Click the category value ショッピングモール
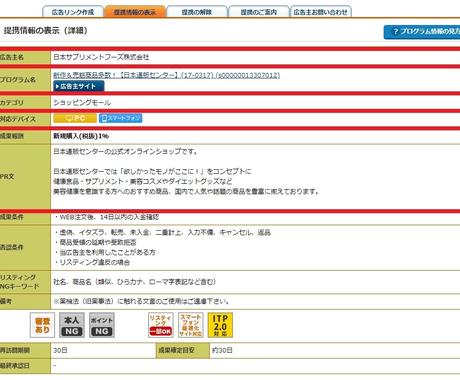Screen dimensions: 460x380 coord(82,103)
